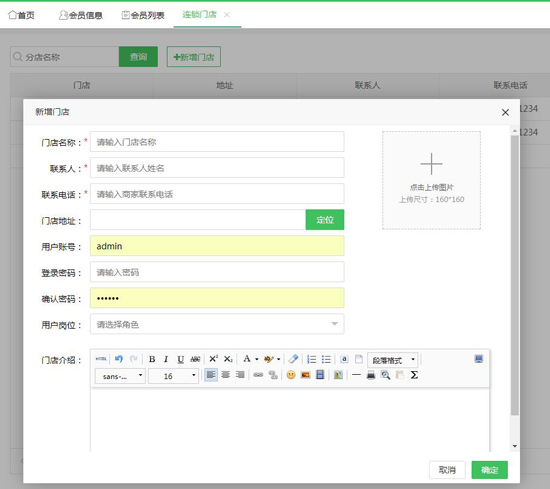
Task: Expand the 段落格式 paragraph format dropdown
Action: coord(393,360)
